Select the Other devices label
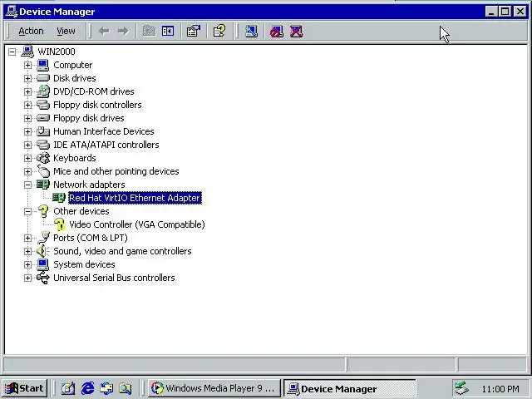 click(x=81, y=211)
